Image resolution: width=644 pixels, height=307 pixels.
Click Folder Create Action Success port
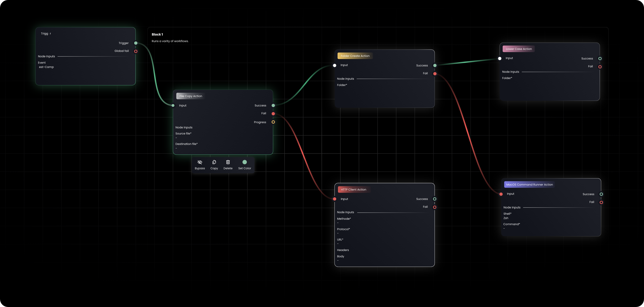point(435,65)
